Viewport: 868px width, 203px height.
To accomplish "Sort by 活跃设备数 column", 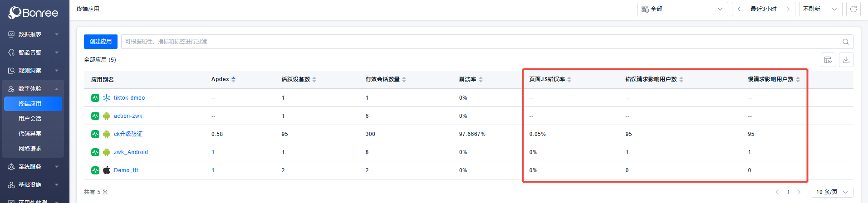I will (x=314, y=79).
